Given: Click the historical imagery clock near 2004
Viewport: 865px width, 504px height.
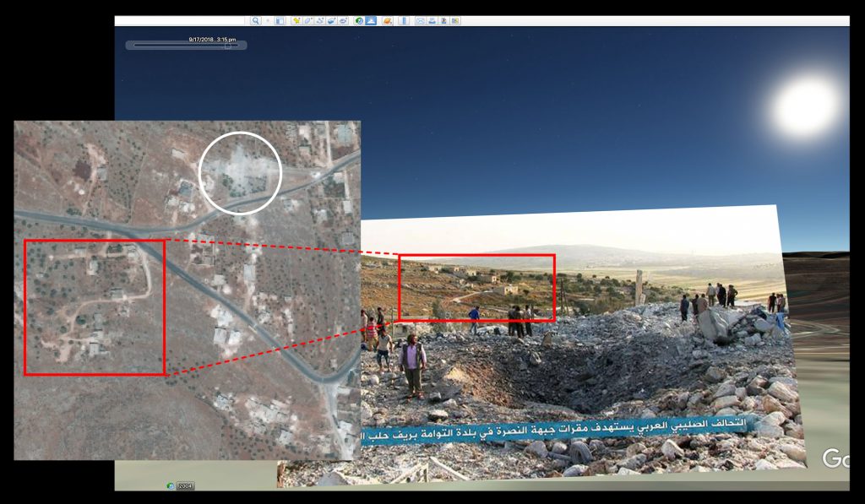Looking at the screenshot, I should pos(171,485).
